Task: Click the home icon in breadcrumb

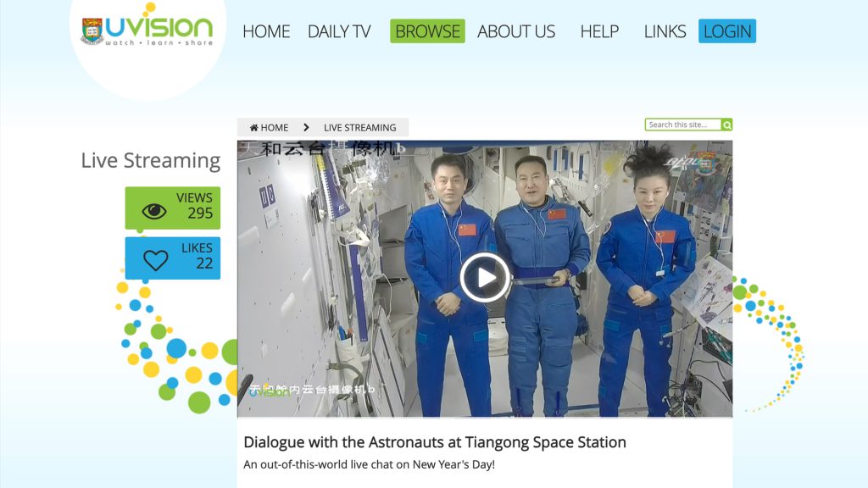Action: tap(254, 127)
